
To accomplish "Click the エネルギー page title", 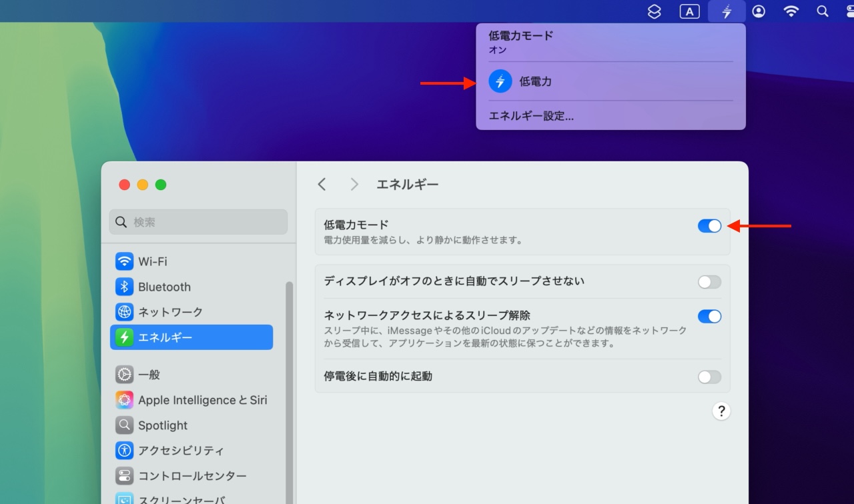I will 408,185.
